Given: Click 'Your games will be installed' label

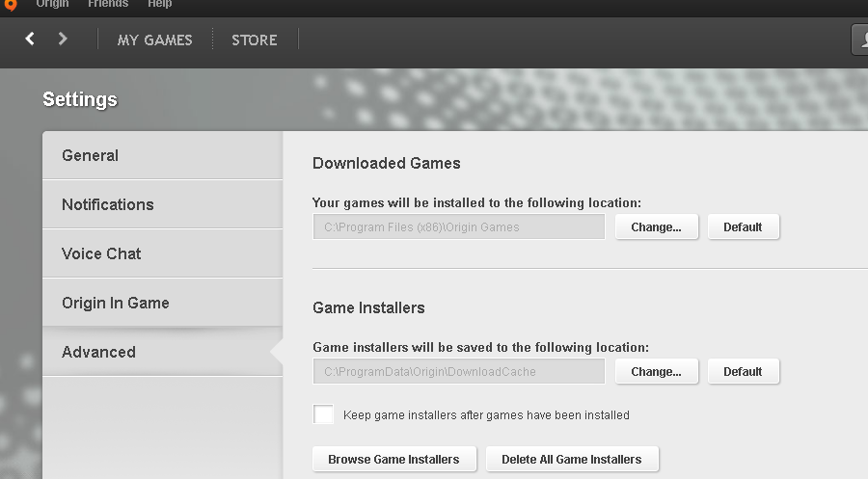Looking at the screenshot, I should (476, 203).
